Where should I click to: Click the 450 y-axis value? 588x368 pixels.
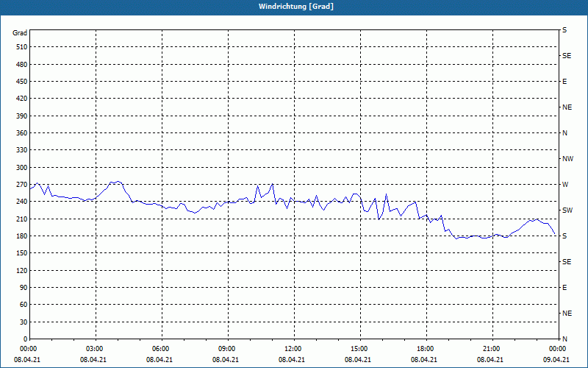[x=22, y=82]
